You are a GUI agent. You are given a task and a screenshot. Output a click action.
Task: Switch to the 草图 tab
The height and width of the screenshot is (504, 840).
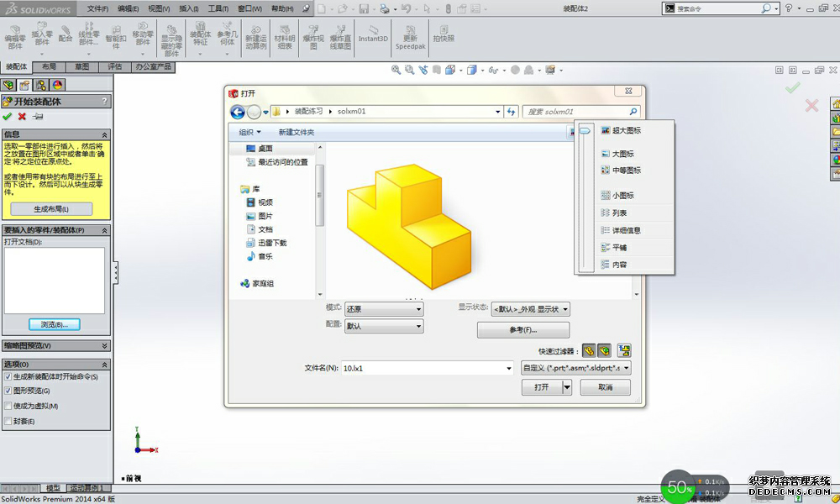[82, 66]
